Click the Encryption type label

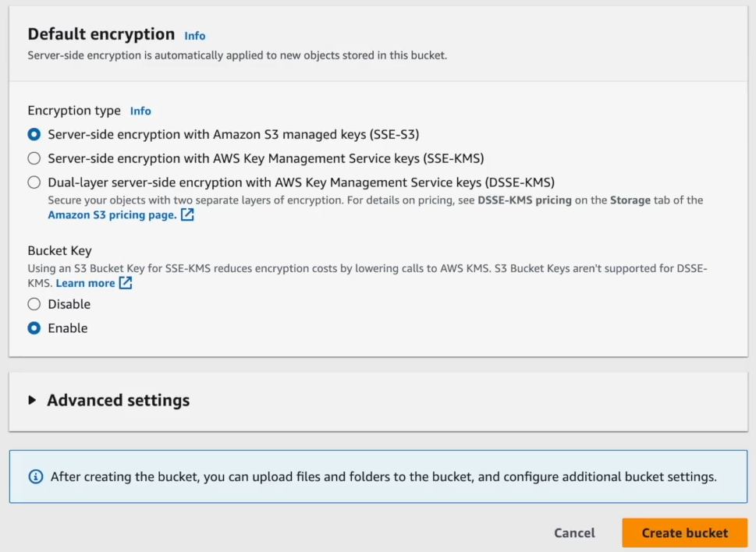coord(73,111)
